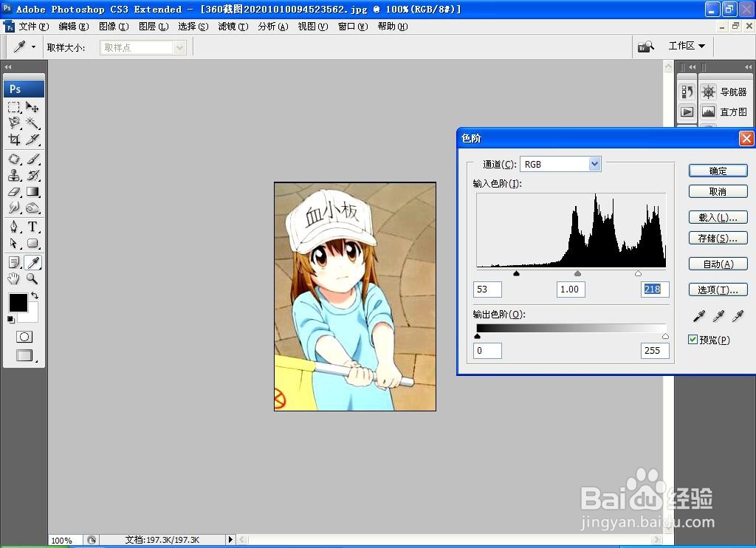Open the Window (窗口) menu

pos(352,27)
